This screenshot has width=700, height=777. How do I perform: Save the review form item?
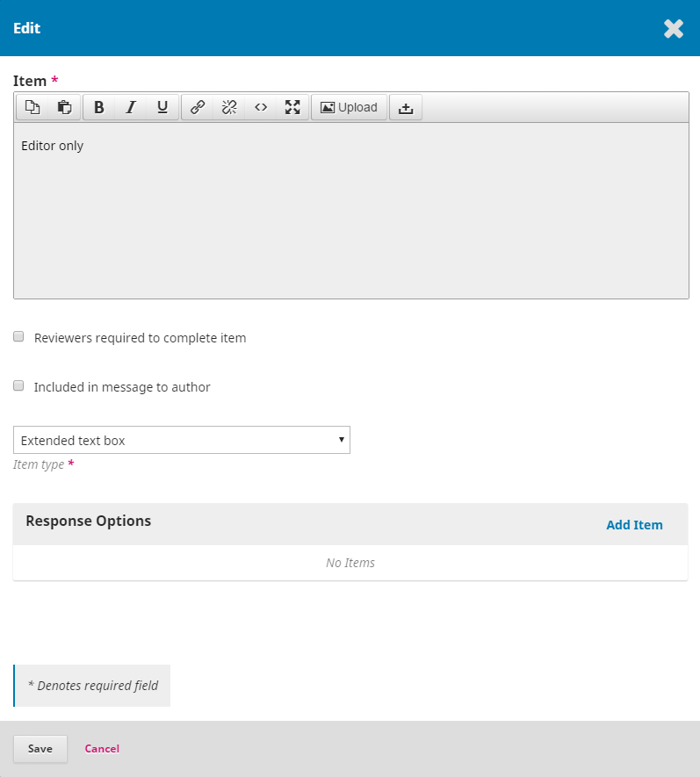(x=40, y=749)
